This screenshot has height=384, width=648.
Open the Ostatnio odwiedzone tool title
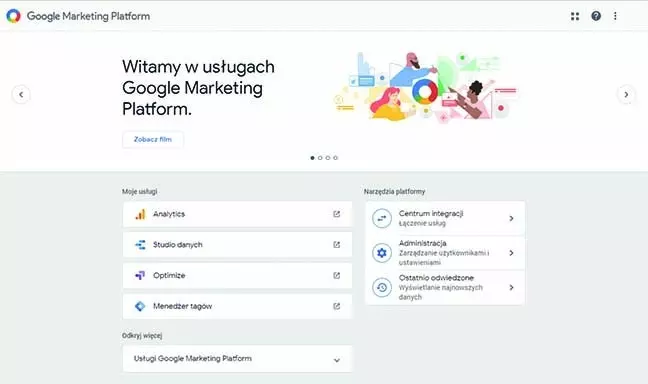(436, 278)
